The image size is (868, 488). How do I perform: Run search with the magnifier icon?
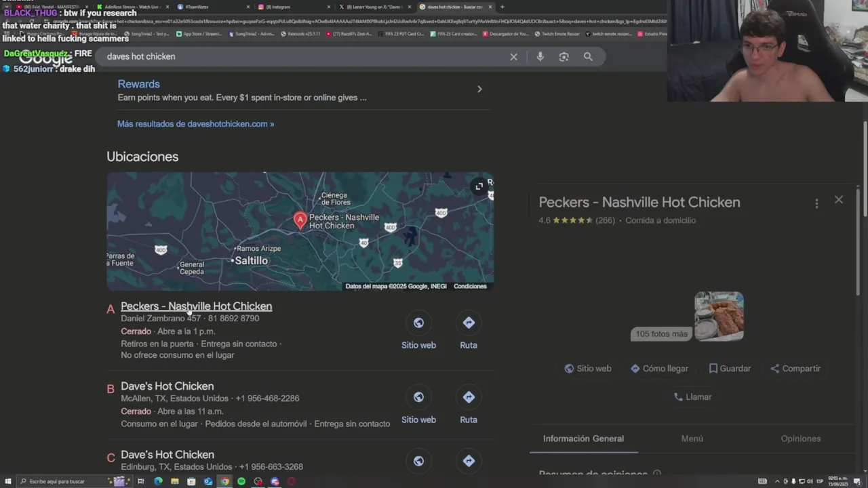[x=588, y=57]
